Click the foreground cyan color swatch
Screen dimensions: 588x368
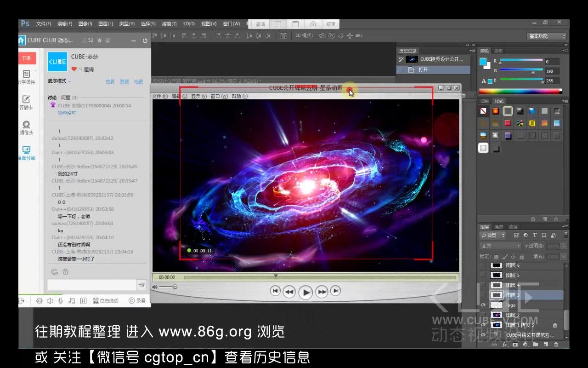(483, 62)
